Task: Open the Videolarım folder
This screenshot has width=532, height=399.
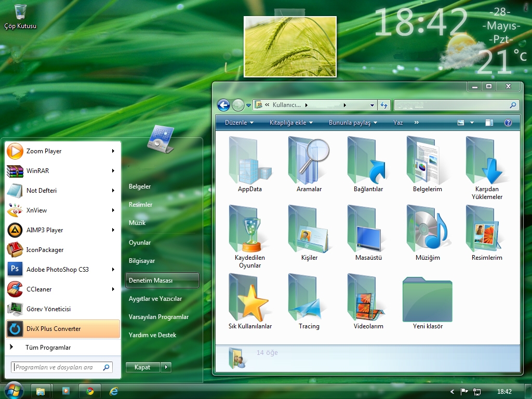Action: [x=368, y=302]
